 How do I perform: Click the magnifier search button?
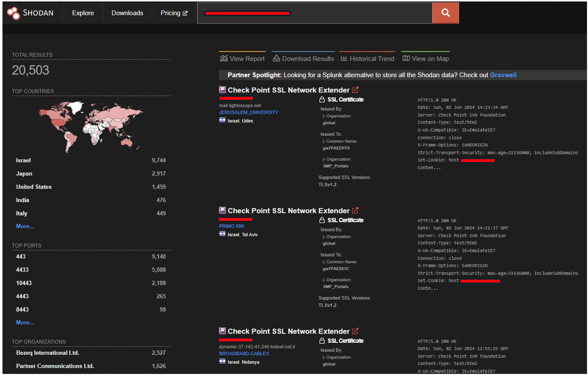click(x=445, y=13)
